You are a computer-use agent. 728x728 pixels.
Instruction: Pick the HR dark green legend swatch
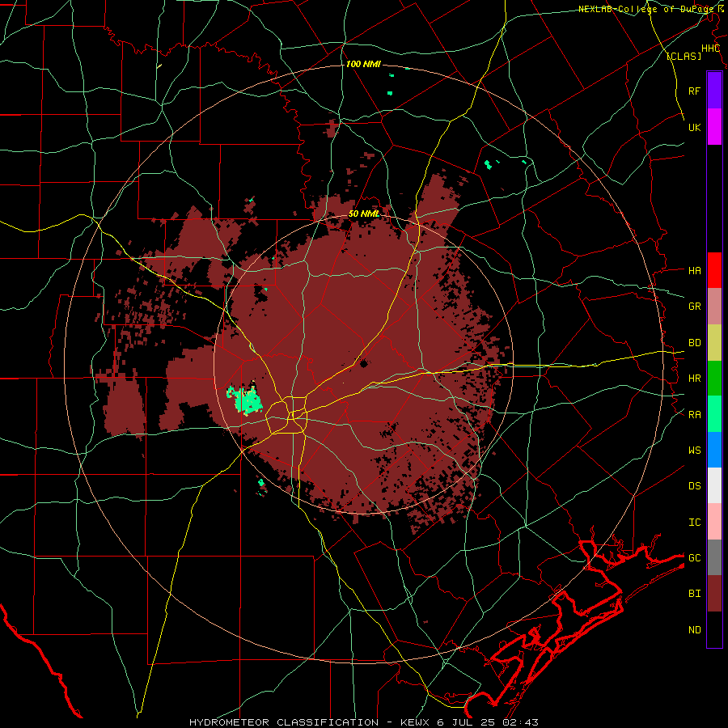tap(714, 379)
